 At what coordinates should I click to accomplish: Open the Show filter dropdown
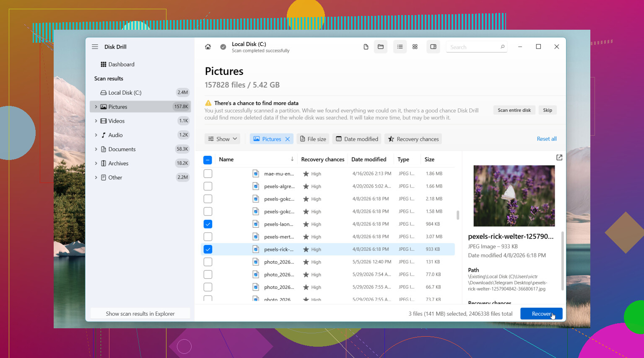point(222,139)
